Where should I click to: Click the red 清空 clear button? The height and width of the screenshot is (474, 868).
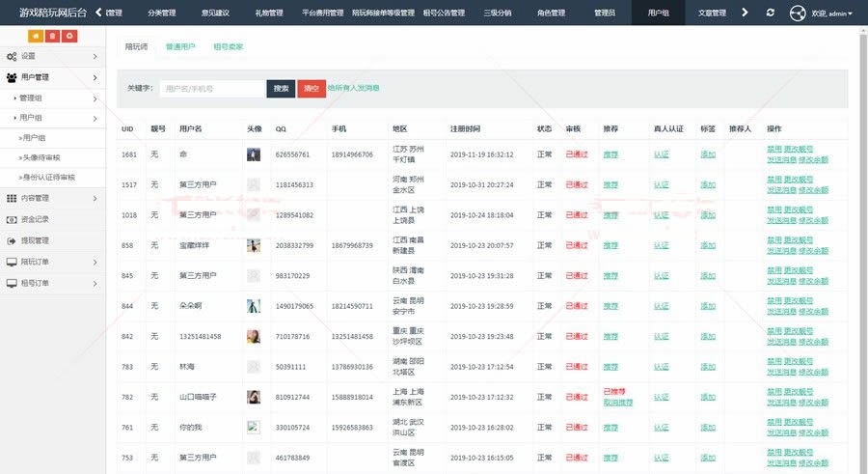pyautogui.click(x=312, y=88)
